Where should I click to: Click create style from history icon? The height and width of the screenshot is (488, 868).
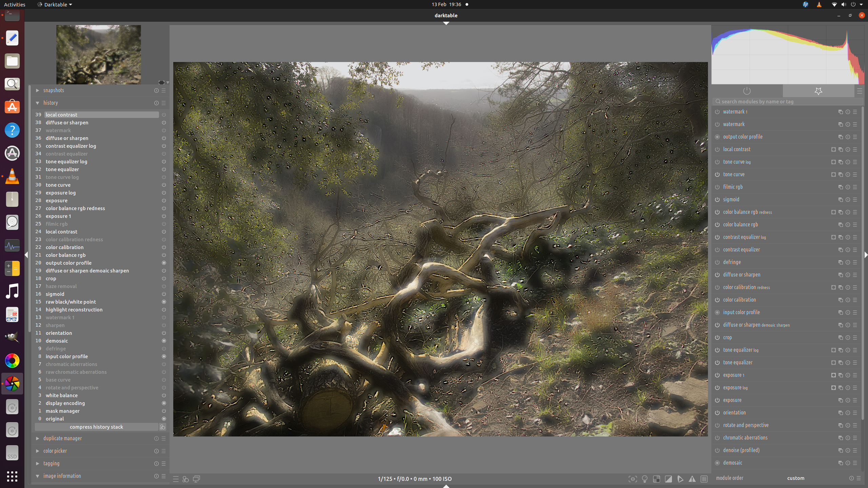point(162,427)
